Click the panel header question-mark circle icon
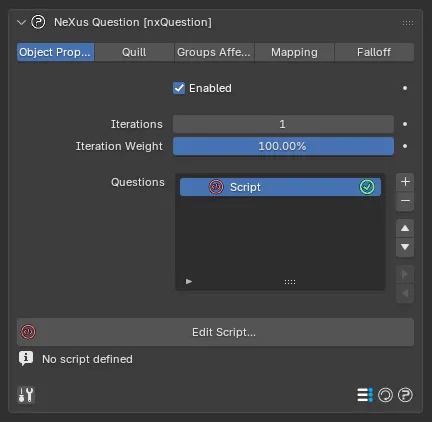The image size is (432, 422). coord(38,22)
